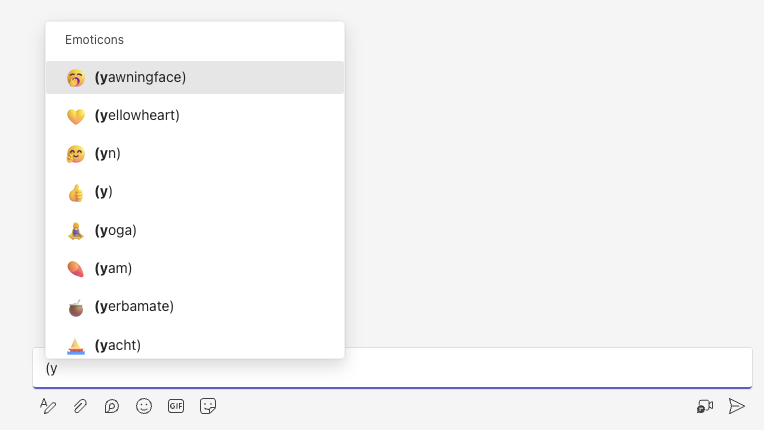Open the Loop components icon
The width and height of the screenshot is (764, 430).
point(112,406)
